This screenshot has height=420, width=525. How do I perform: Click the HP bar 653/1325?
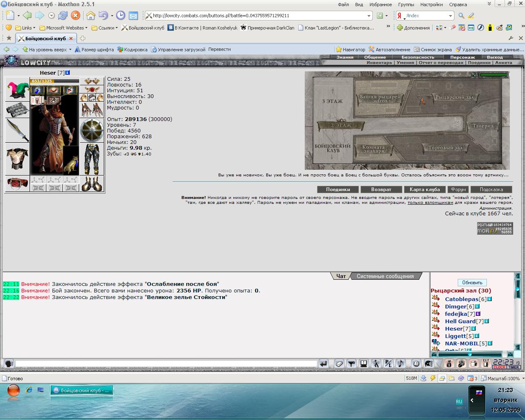55,81
